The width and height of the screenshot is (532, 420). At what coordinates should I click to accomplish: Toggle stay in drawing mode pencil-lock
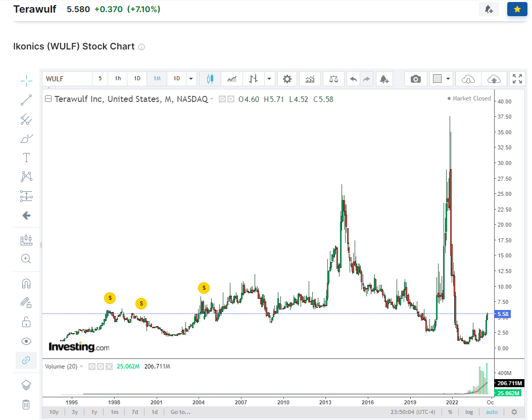[x=26, y=302]
